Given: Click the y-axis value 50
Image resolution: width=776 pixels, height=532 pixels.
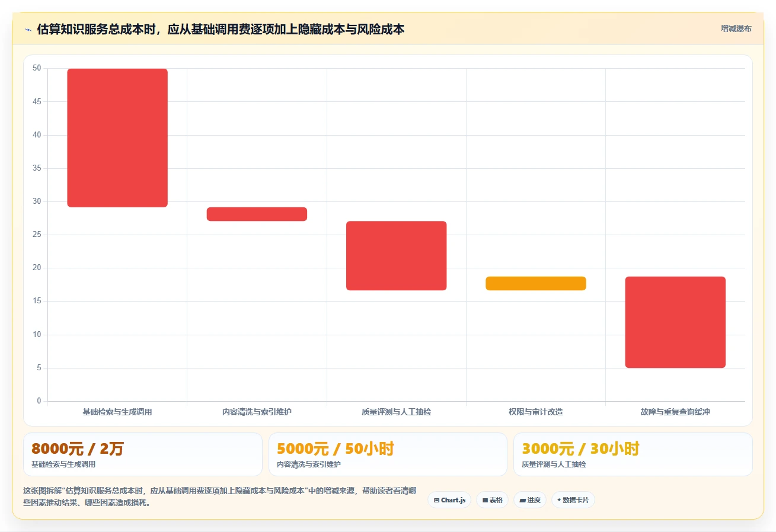Looking at the screenshot, I should pyautogui.click(x=37, y=68).
